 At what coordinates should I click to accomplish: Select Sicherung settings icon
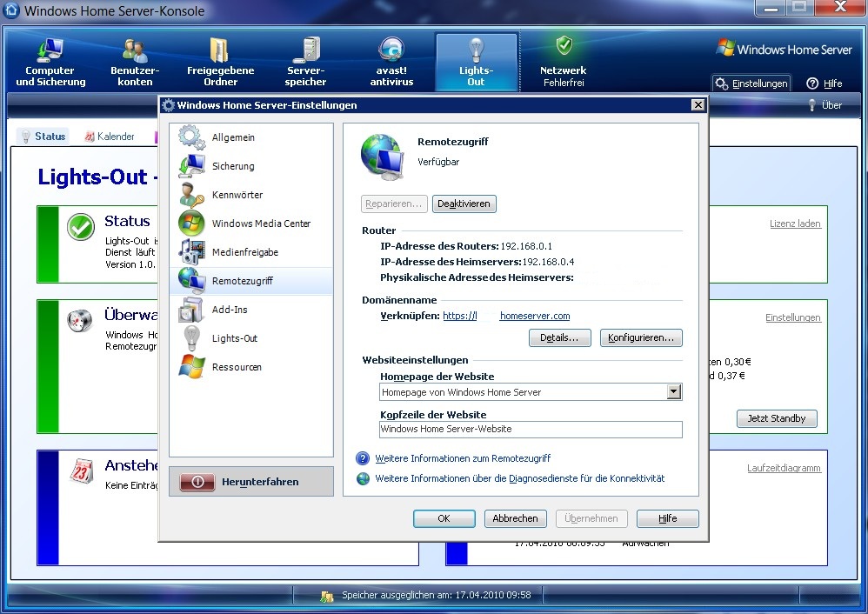[191, 165]
